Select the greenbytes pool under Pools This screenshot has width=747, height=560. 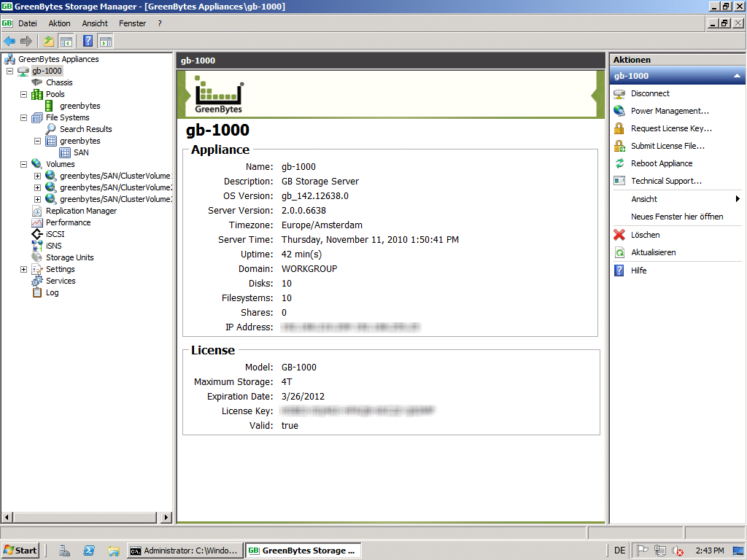tap(80, 106)
